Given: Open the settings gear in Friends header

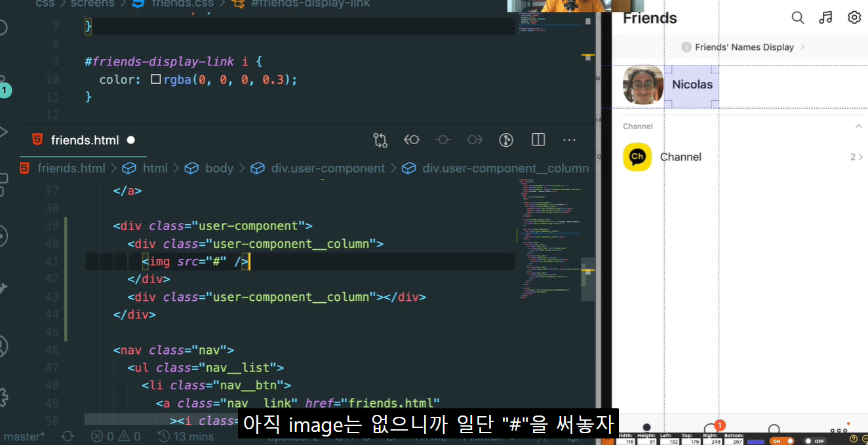Looking at the screenshot, I should coord(854,18).
